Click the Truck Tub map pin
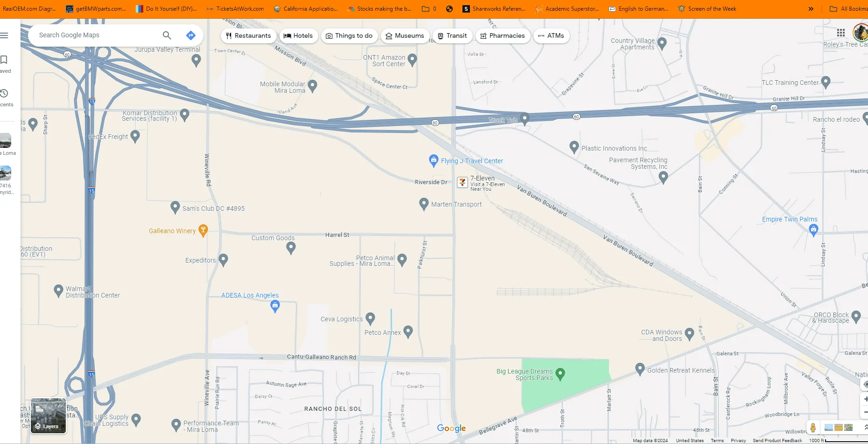868x444 pixels. point(525,119)
